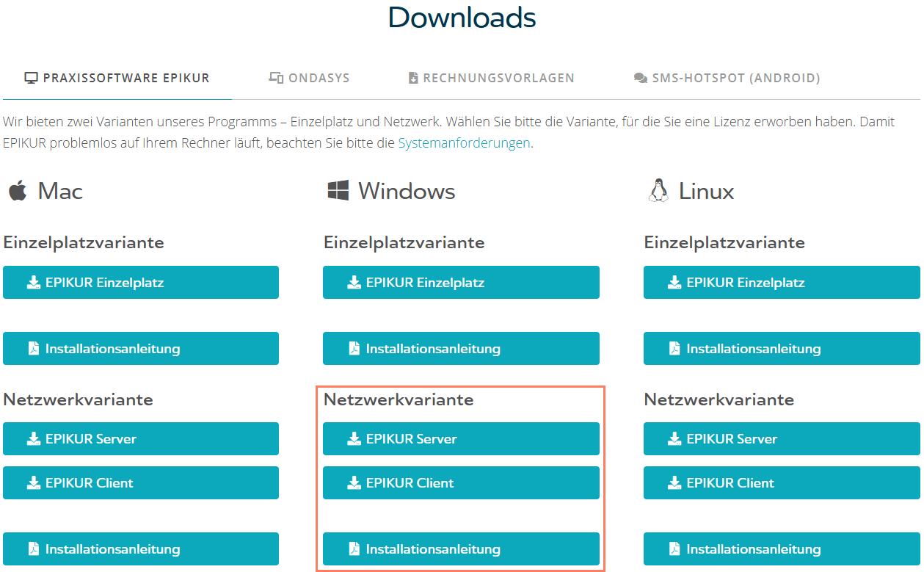Open the Rechnungsvorlagen tab
924x572 pixels.
tap(491, 78)
